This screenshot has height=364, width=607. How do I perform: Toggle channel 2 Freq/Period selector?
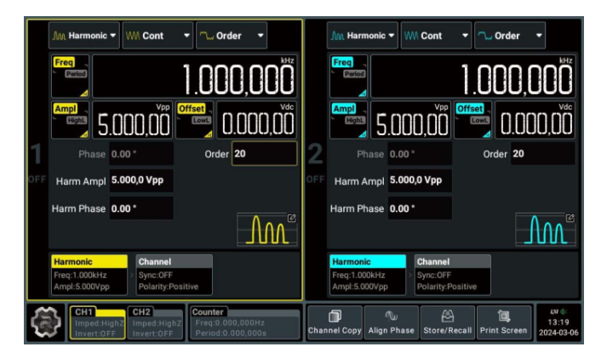[348, 77]
